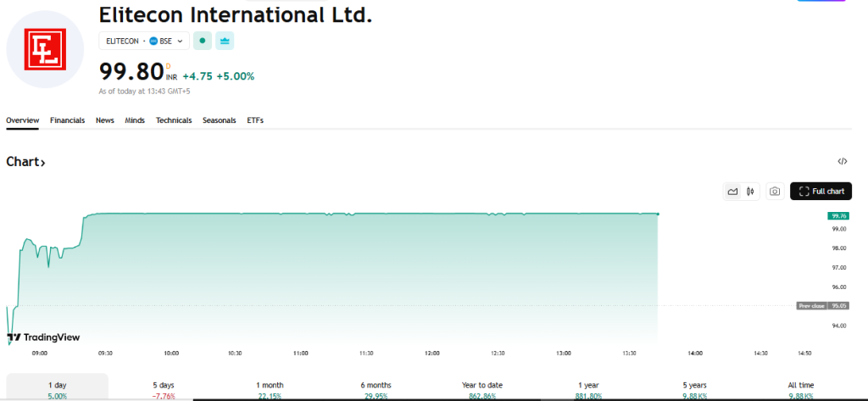Screen dimensions: 868x401
Task: Switch to the News tab
Action: [105, 120]
